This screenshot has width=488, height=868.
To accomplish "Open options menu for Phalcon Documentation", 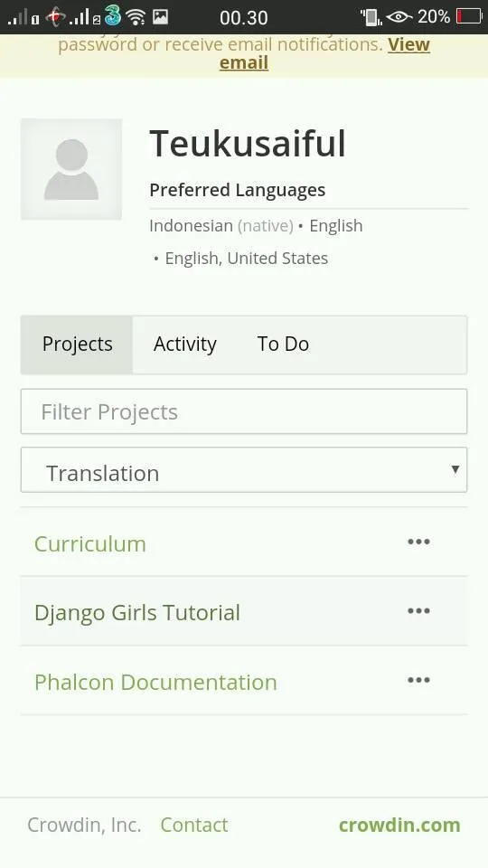I will (418, 680).
